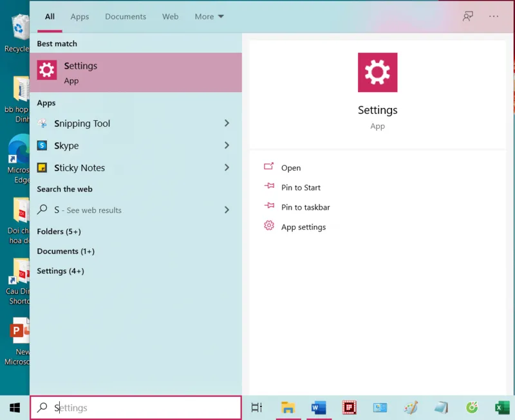Image resolution: width=515 pixels, height=420 pixels.
Task: Open File Explorer from taskbar
Action: [288, 408]
